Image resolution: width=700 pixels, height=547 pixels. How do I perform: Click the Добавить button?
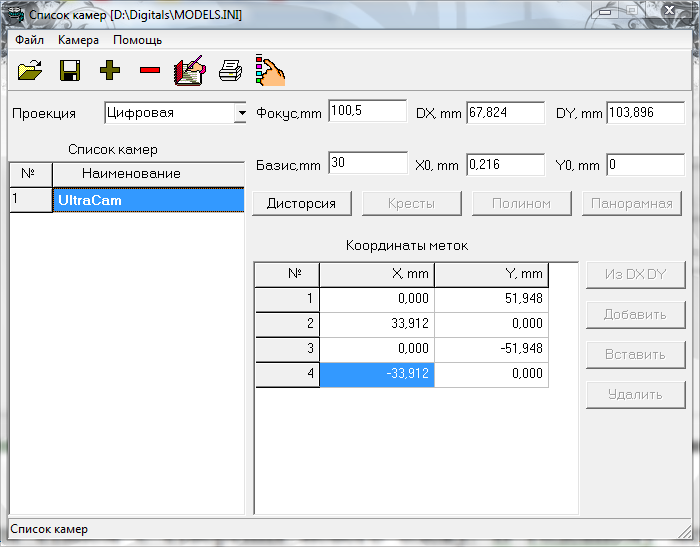pyautogui.click(x=636, y=315)
